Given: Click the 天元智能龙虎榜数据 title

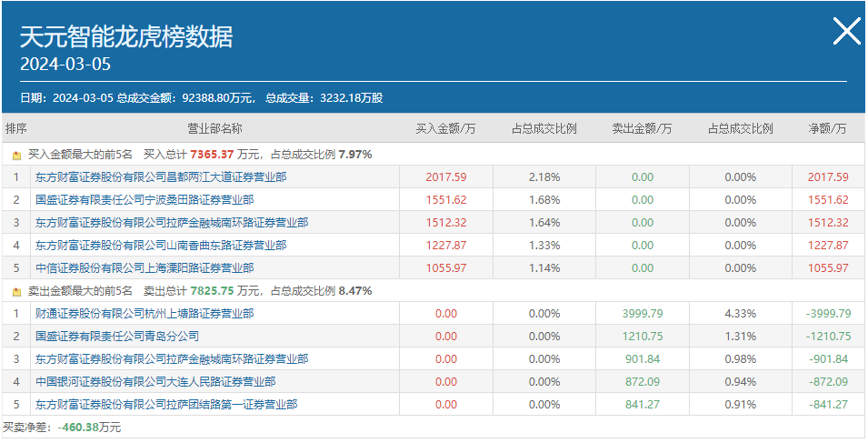Looking at the screenshot, I should tap(126, 37).
